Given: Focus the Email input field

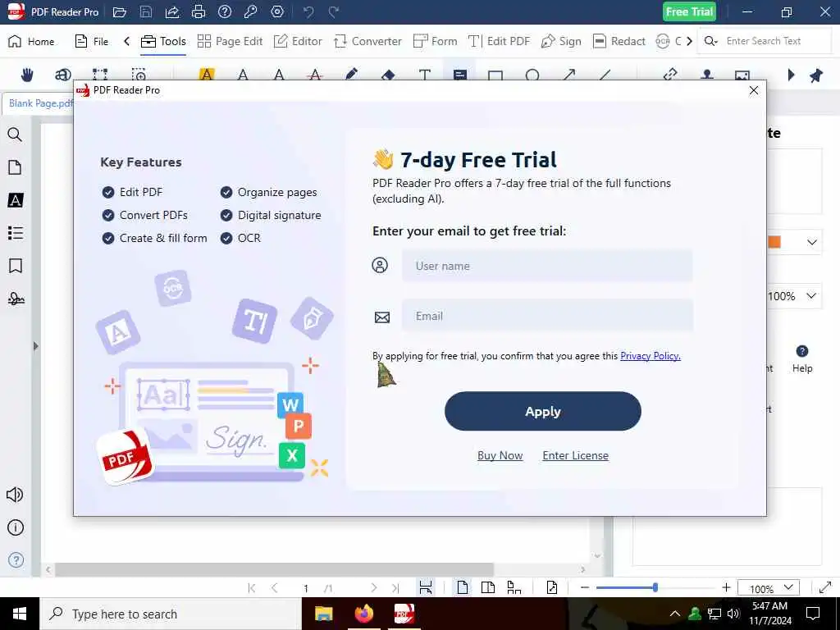Looking at the screenshot, I should coord(547,316).
